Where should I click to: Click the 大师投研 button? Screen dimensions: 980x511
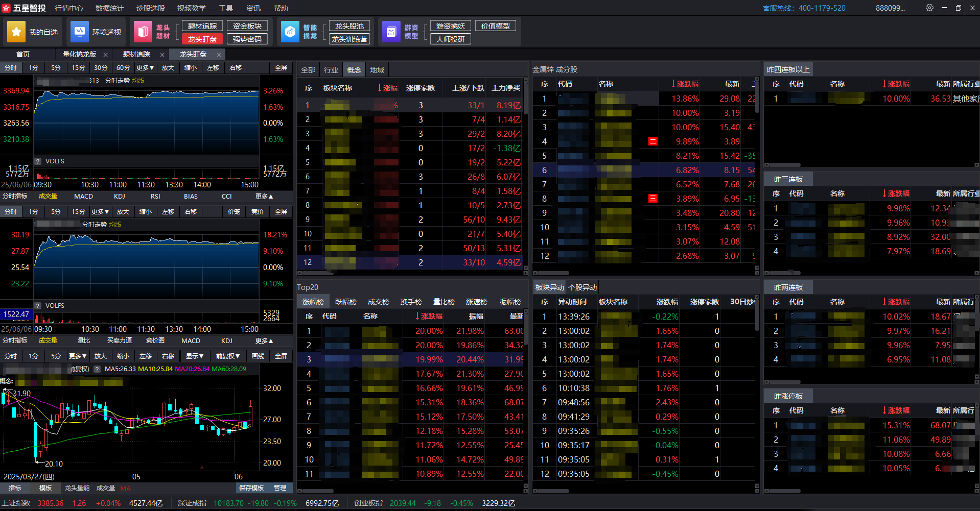click(x=451, y=39)
